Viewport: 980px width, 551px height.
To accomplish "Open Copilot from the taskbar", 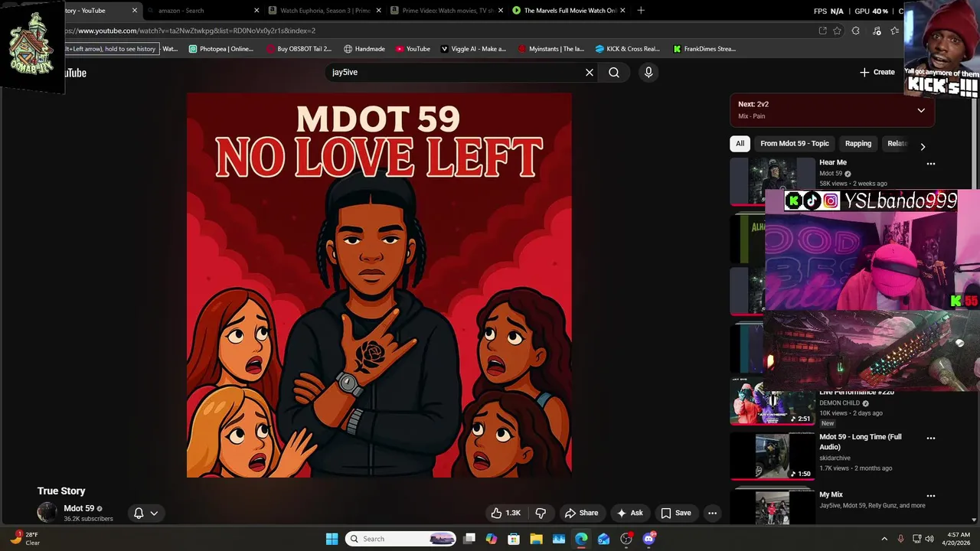I will click(492, 539).
